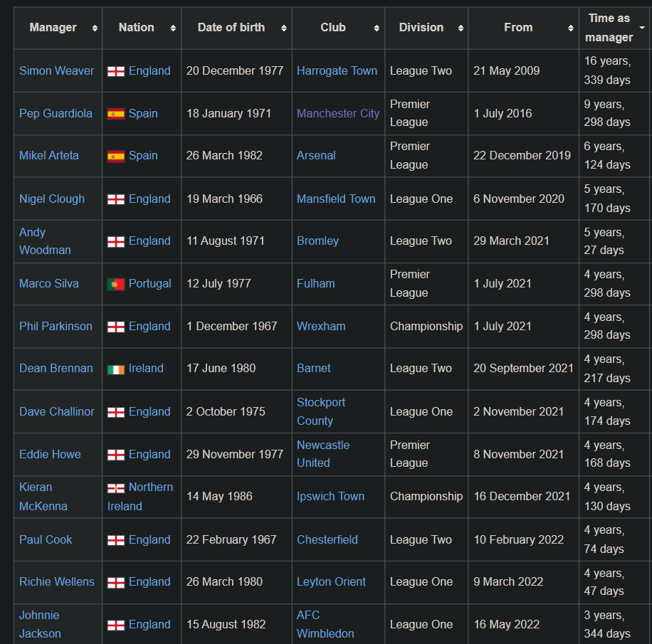Open Chesterfield club link
Image resolution: width=652 pixels, height=644 pixels.
(x=327, y=539)
